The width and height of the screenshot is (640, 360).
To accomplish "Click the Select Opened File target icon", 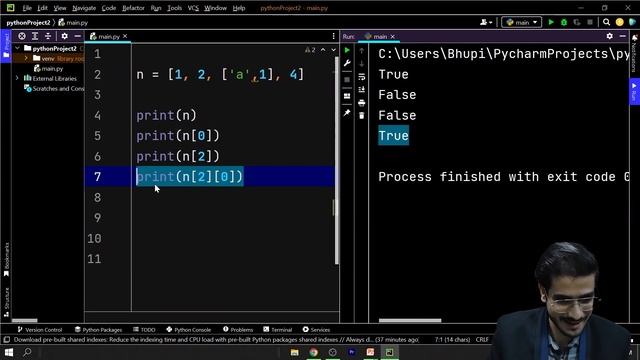I will [22, 36].
